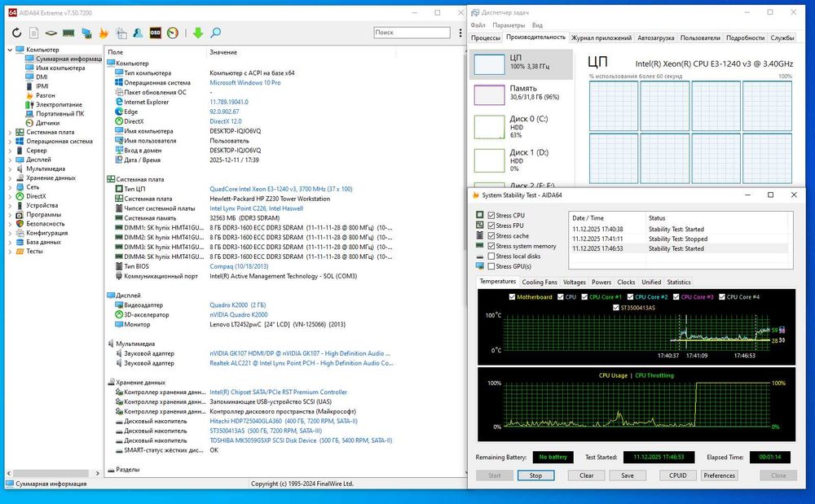
Task: Click the magnifier search toolbar icon
Action: pos(215,33)
